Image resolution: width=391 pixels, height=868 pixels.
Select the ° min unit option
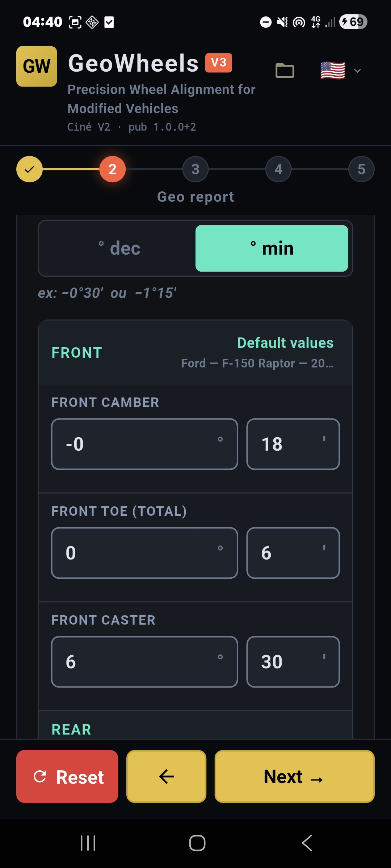(x=272, y=248)
